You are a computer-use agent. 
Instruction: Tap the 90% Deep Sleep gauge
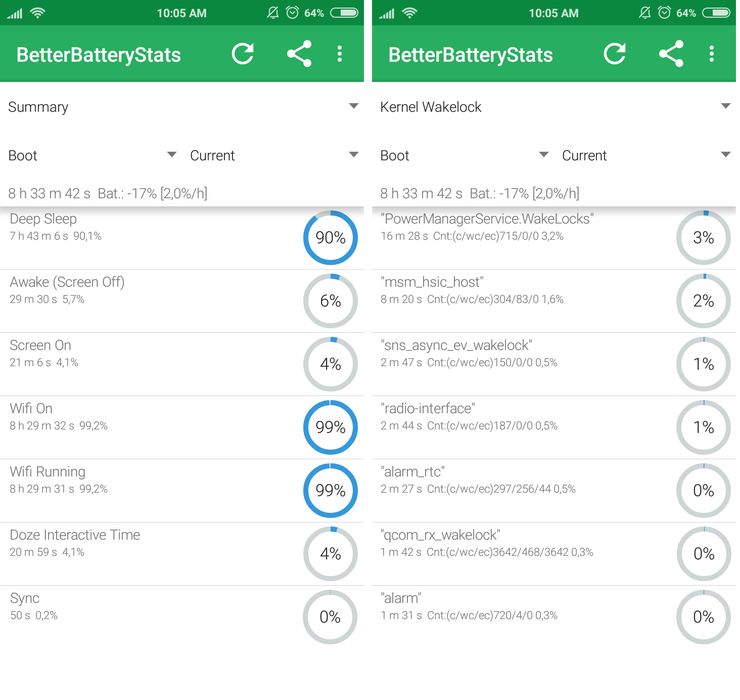[x=331, y=238]
